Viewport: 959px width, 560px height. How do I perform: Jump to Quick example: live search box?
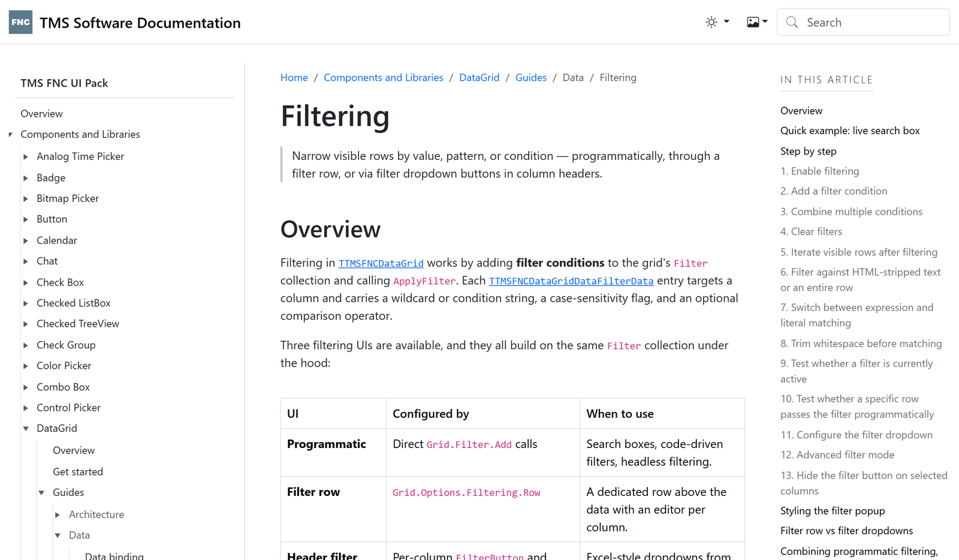[850, 131]
